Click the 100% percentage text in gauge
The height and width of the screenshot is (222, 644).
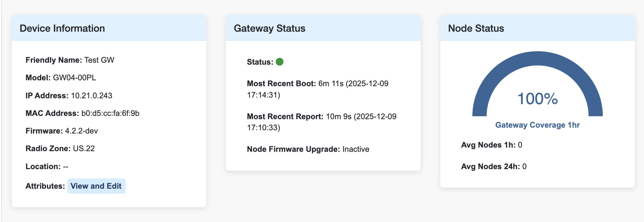tap(537, 99)
